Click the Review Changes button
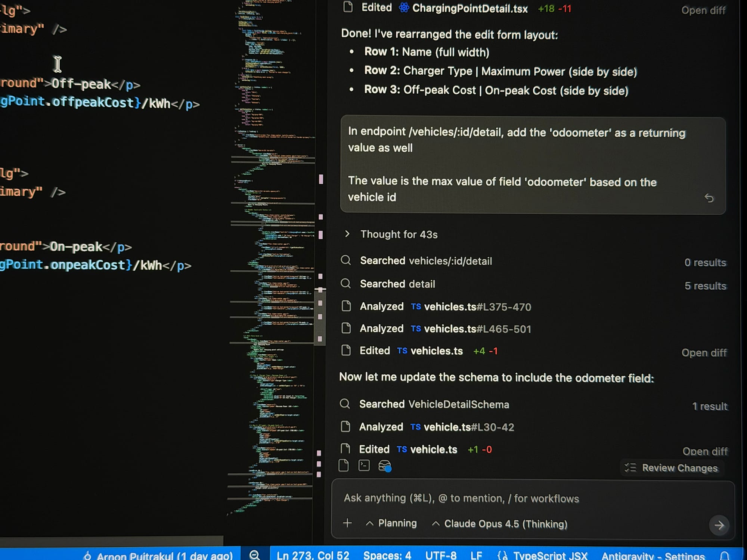 tap(672, 468)
